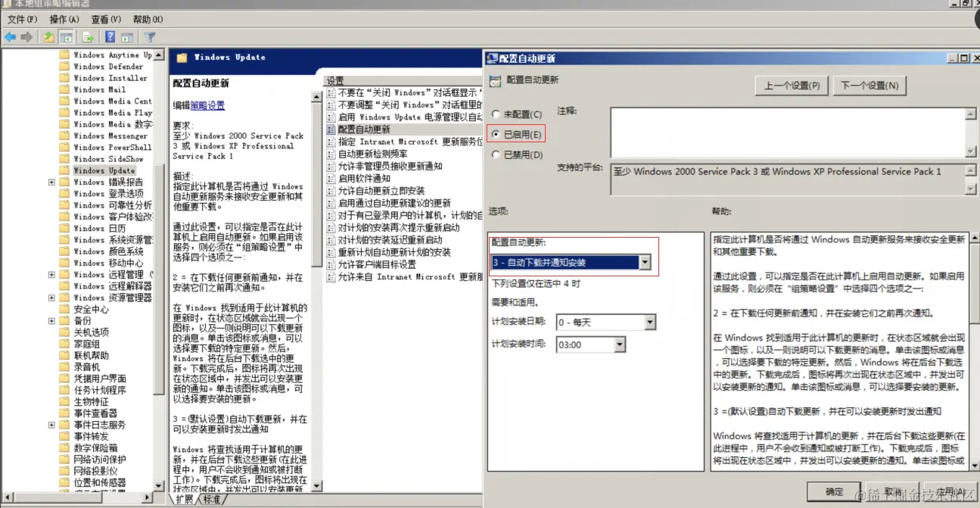Expand the Windows 资源管理器 tree node
The height and width of the screenshot is (508, 980).
click(x=51, y=298)
